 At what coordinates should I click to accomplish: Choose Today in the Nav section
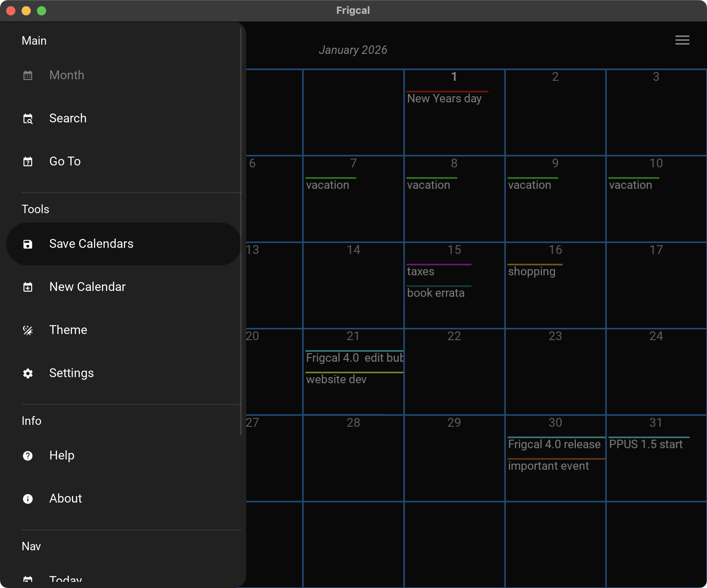[65, 579]
